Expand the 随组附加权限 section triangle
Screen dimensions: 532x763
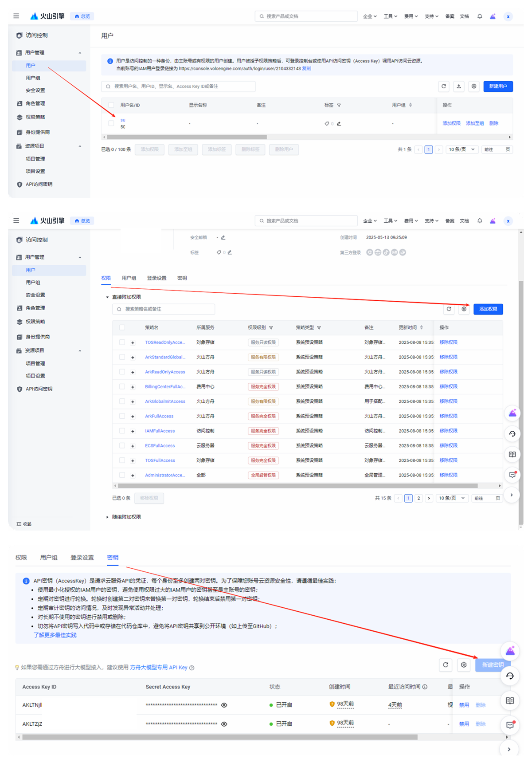(107, 517)
